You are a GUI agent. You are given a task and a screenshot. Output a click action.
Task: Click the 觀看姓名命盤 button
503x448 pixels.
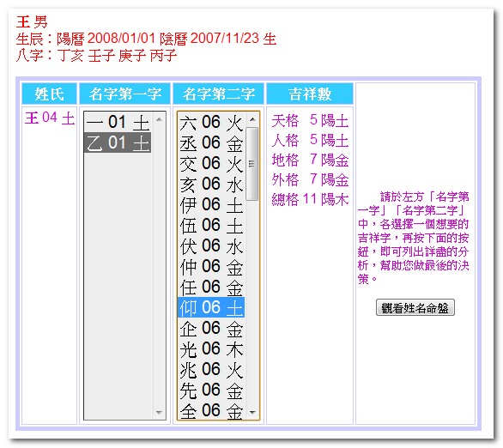(415, 307)
